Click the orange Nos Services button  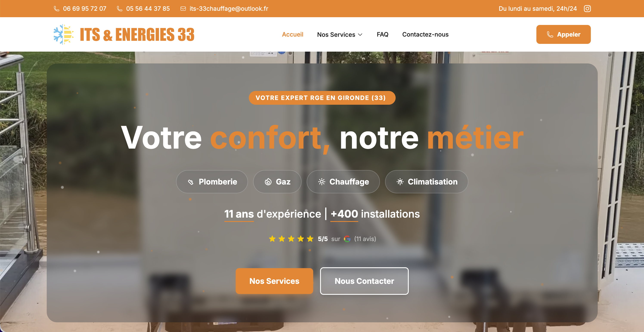(274, 281)
